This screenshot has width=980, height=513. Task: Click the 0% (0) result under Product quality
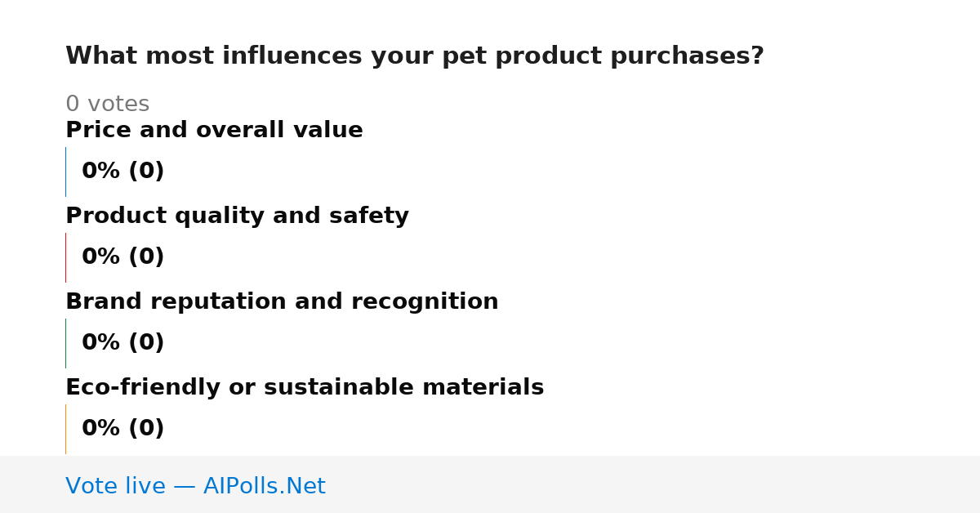[123, 257]
